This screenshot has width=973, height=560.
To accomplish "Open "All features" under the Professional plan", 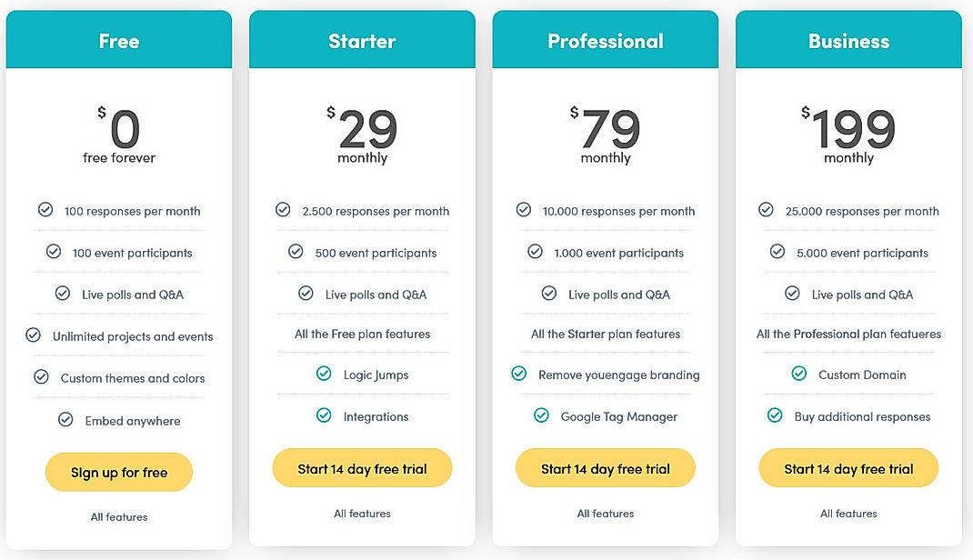I will [x=606, y=513].
